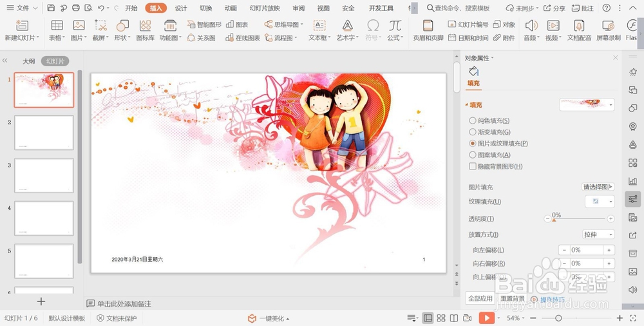
Task: Click the 分享 share button
Action: coord(554,8)
